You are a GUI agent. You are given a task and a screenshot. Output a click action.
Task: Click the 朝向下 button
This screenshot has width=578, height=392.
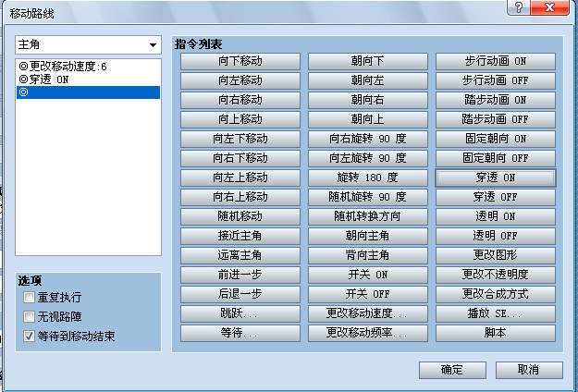[x=368, y=61]
